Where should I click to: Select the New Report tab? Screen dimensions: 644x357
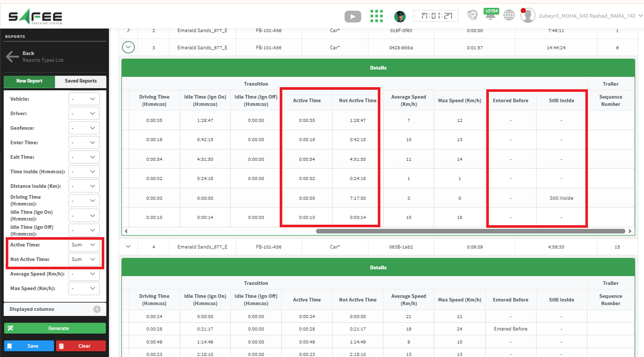29,81
